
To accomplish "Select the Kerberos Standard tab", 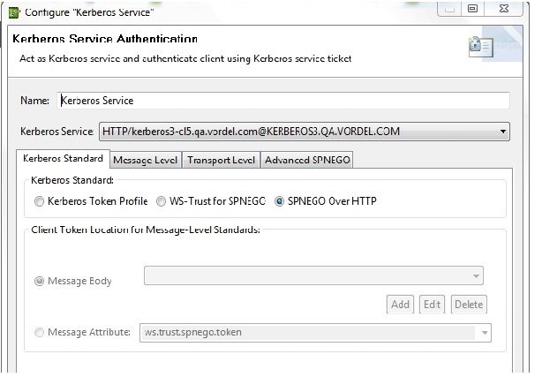I will pos(63,159).
